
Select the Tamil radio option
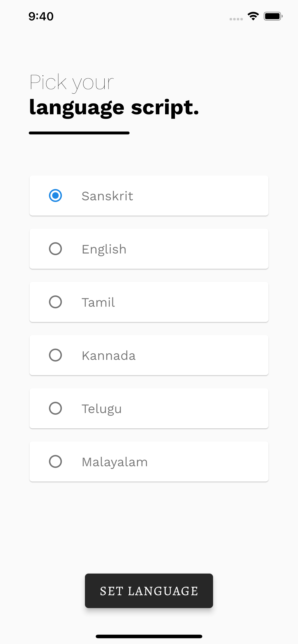coord(55,302)
